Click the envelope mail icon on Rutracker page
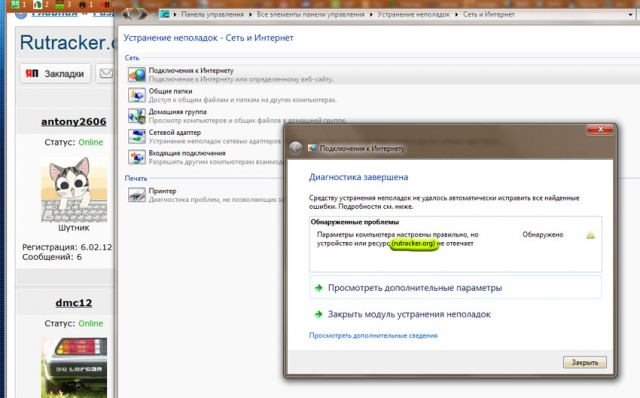The width and height of the screenshot is (640, 398). coord(106,73)
